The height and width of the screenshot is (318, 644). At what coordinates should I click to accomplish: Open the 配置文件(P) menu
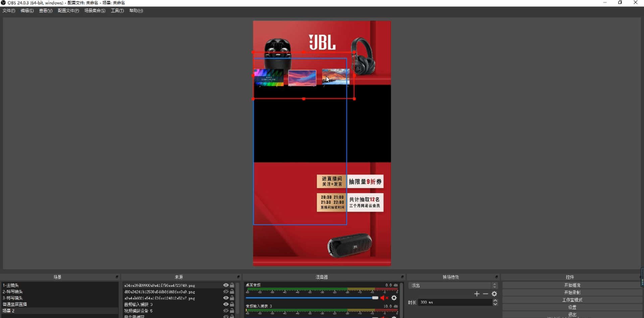tap(68, 11)
